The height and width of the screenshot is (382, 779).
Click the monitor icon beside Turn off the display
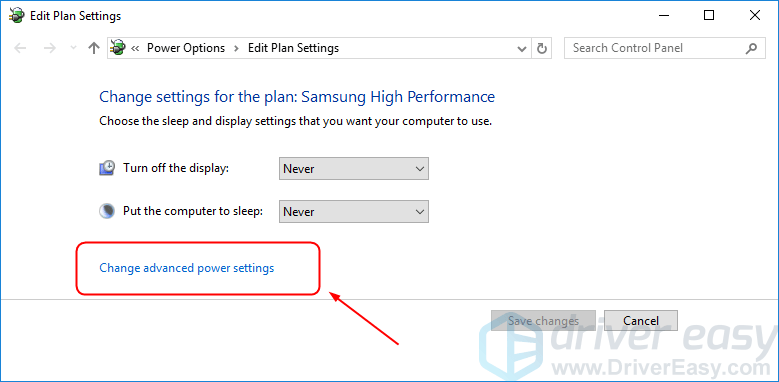click(x=107, y=168)
